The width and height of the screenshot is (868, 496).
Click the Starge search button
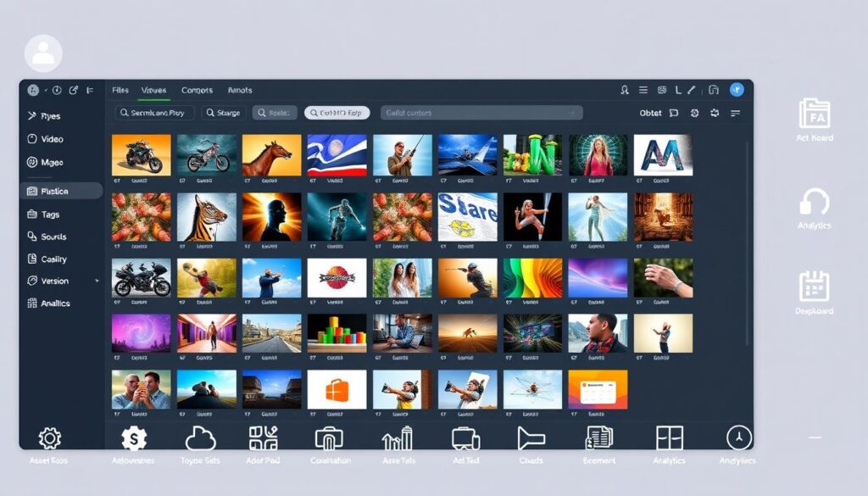[224, 113]
